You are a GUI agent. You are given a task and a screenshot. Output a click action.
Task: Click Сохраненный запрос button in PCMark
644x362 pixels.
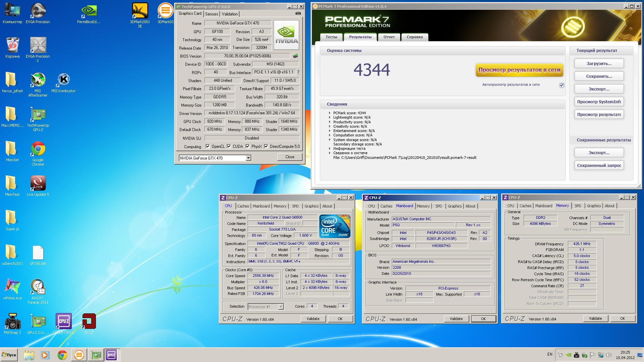click(599, 165)
